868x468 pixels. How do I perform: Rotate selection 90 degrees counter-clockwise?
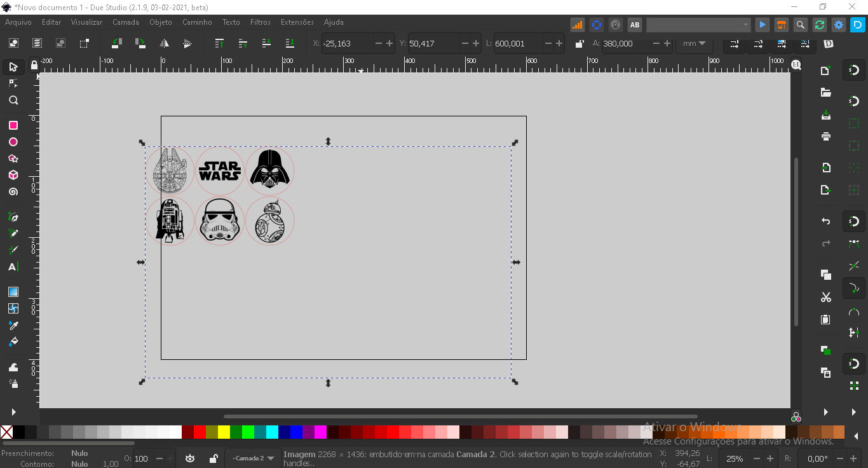coord(116,43)
